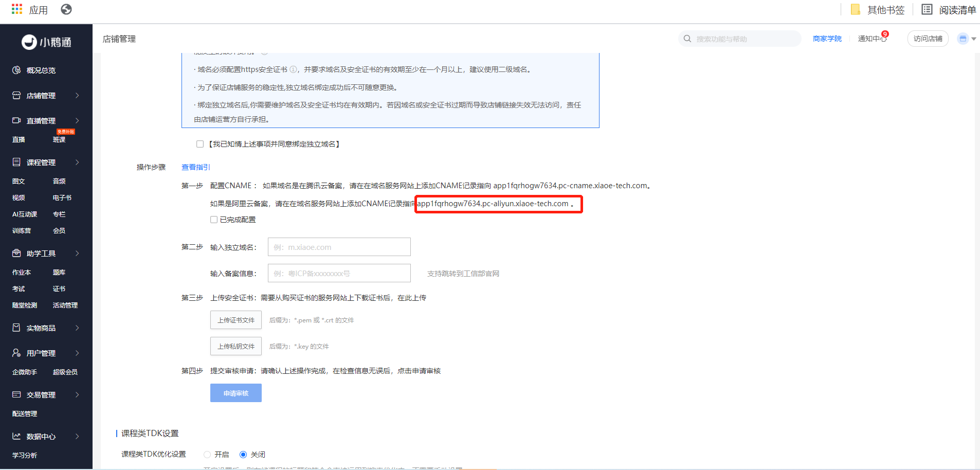Image resolution: width=980 pixels, height=470 pixels.
Task: Click the 概况总览 pie chart icon
Action: 16,70
